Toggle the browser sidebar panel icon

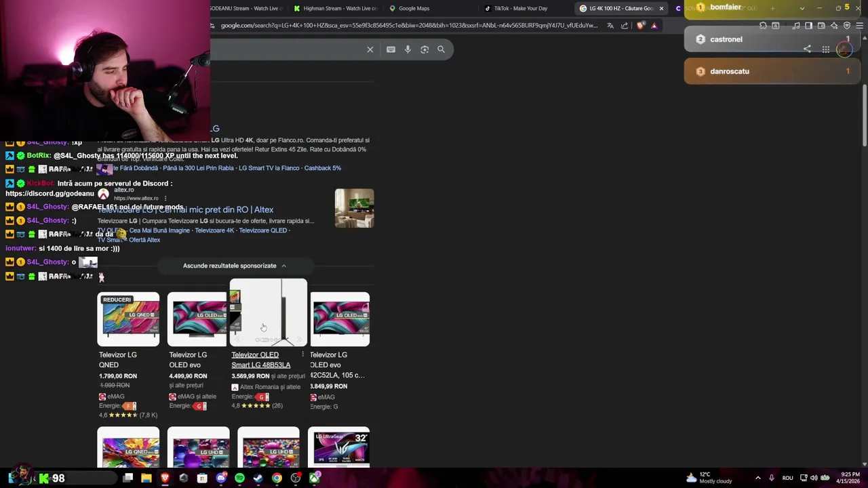808,26
